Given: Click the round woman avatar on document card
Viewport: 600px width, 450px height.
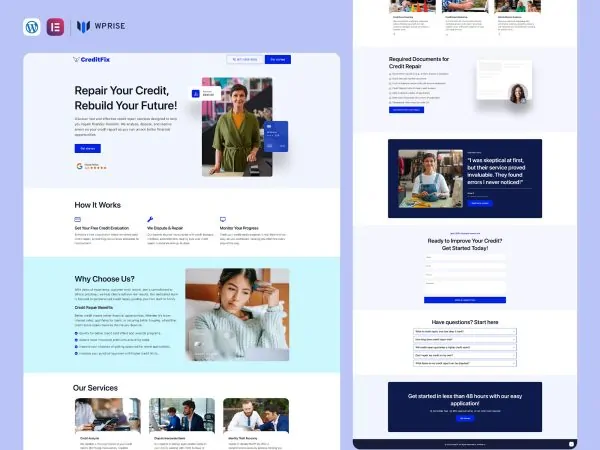Looking at the screenshot, I should 518,94.
